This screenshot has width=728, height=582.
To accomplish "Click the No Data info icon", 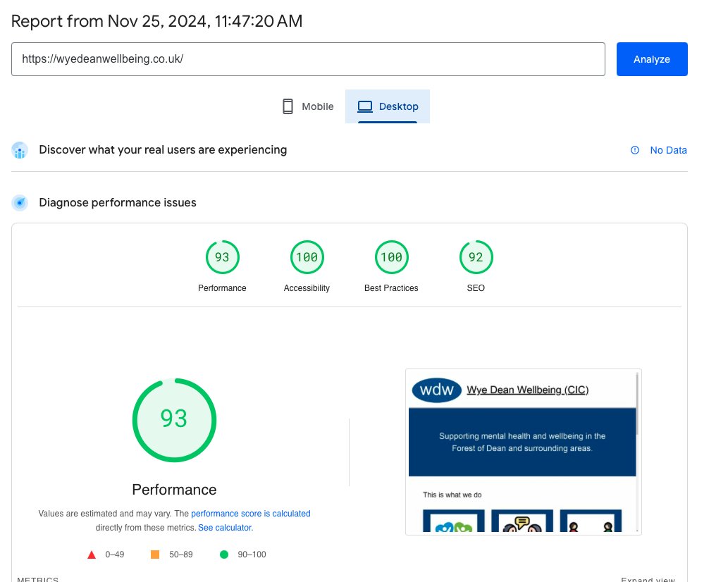I will click(x=635, y=150).
